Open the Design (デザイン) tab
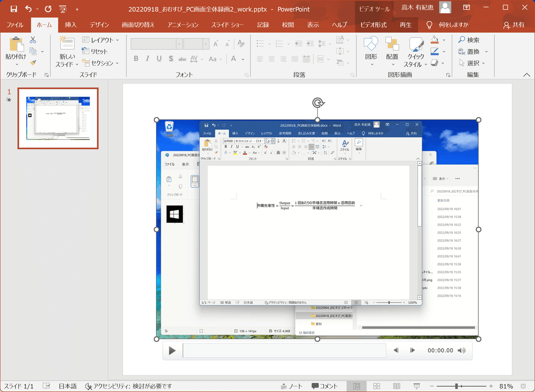 coord(99,25)
